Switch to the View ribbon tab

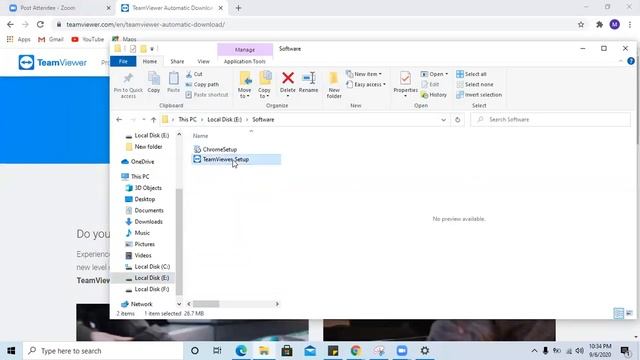(x=203, y=61)
